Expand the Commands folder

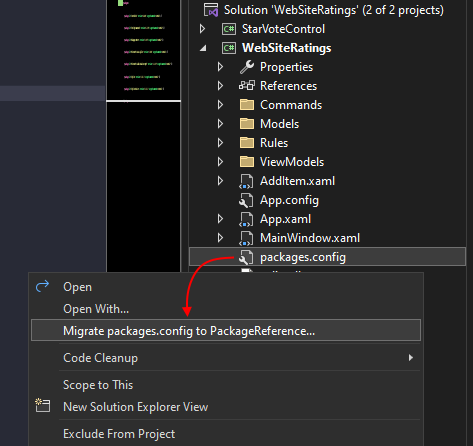click(x=220, y=105)
